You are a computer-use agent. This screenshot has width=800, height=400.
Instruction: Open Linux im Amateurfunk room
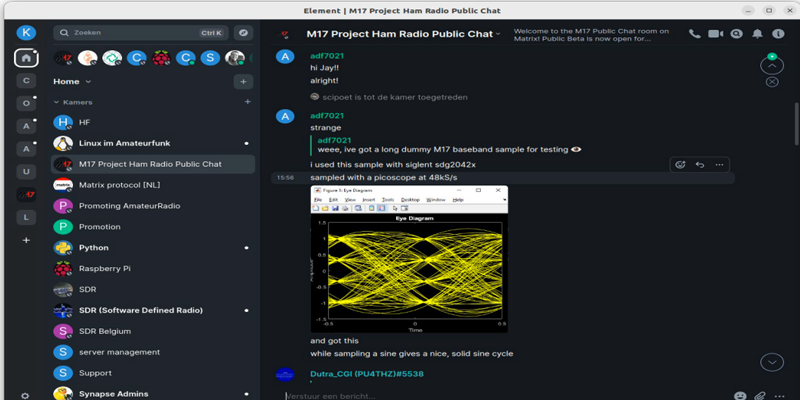coord(153,143)
